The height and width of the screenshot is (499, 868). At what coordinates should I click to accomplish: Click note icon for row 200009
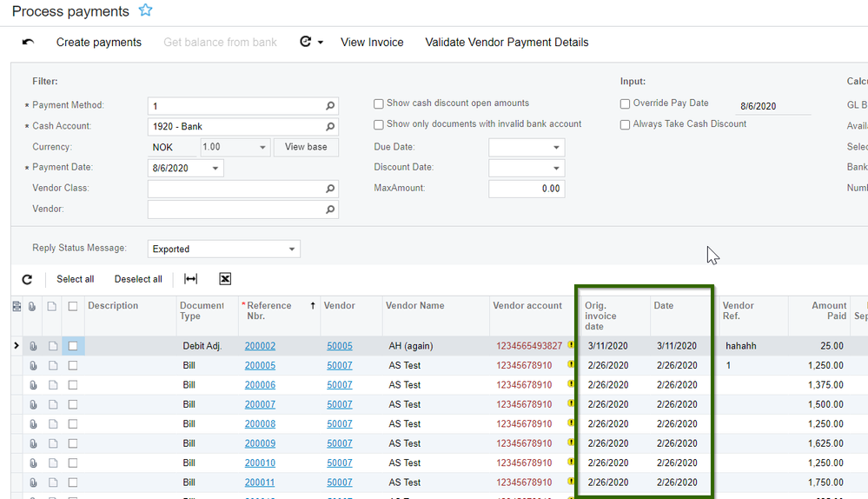pos(53,443)
